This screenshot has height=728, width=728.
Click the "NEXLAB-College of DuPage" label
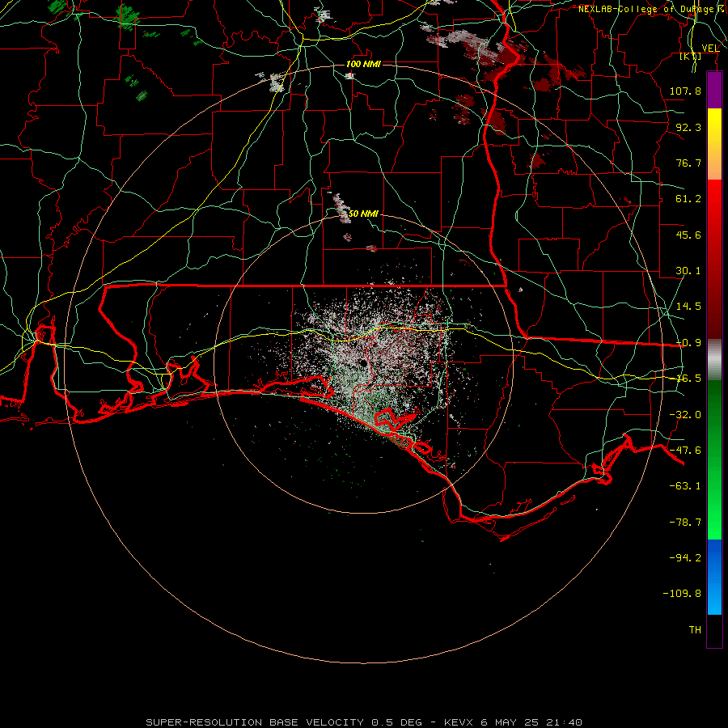pyautogui.click(x=645, y=9)
